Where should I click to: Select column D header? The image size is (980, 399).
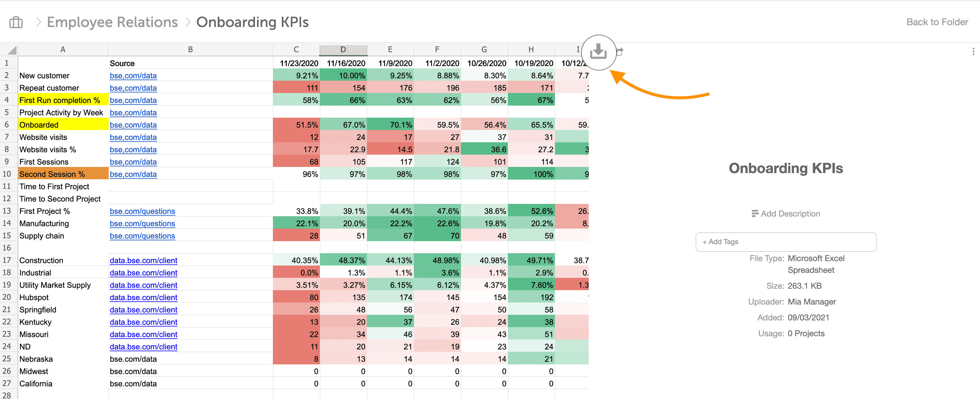(343, 50)
